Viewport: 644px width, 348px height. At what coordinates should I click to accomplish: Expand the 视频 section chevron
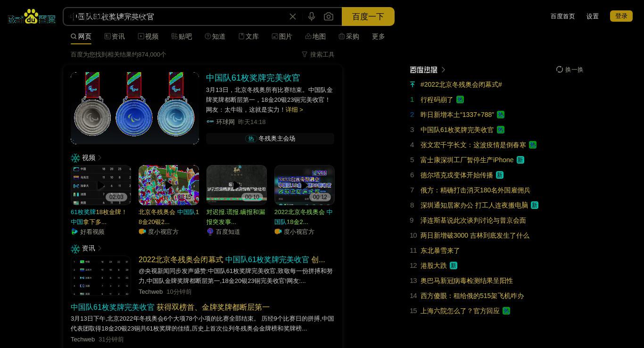[99, 158]
